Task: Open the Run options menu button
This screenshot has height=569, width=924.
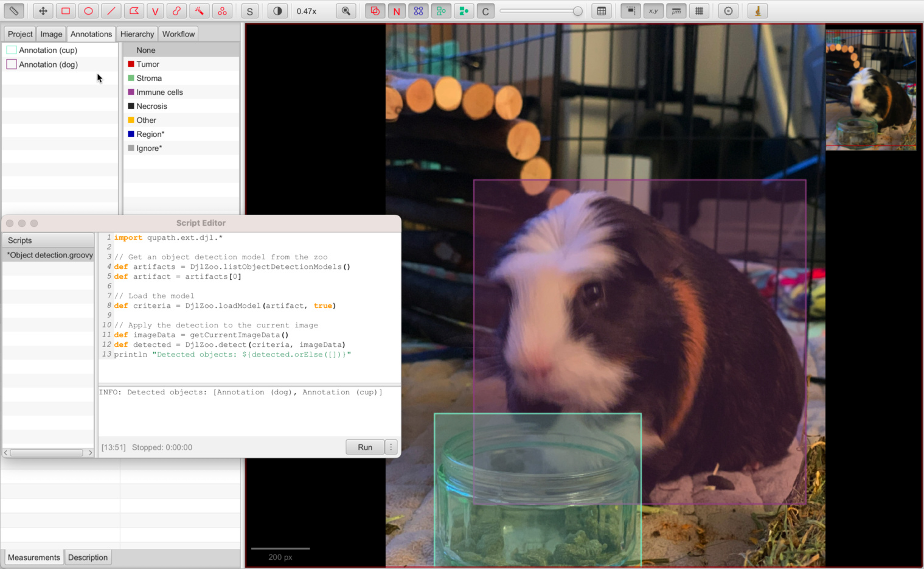Action: point(391,447)
